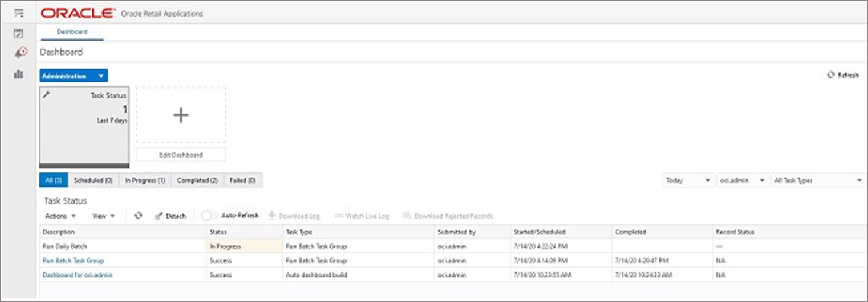Click the Task Status tile
Viewport: 868px width, 302px height.
pos(84,127)
